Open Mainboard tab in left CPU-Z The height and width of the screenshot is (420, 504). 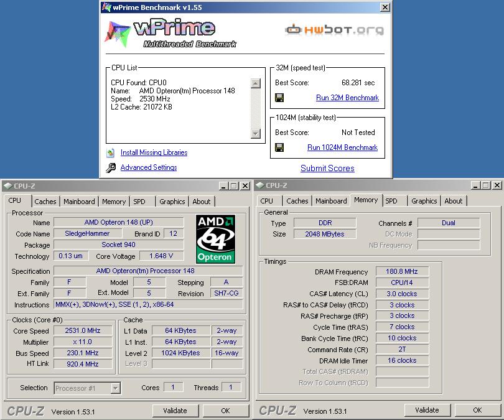click(79, 202)
